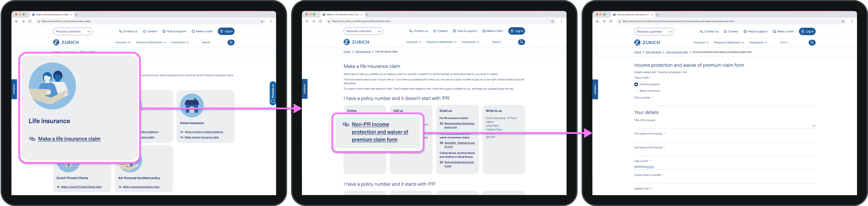This screenshot has height=206, width=868.
Task: Open new tab plus in middle window
Action: coord(367,15)
